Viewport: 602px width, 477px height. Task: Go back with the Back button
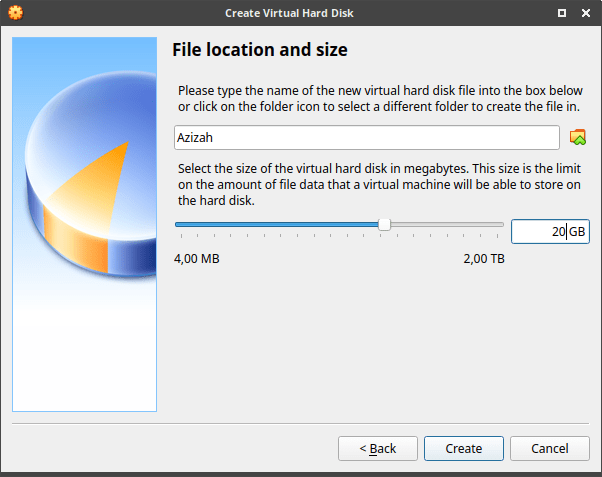[378, 449]
